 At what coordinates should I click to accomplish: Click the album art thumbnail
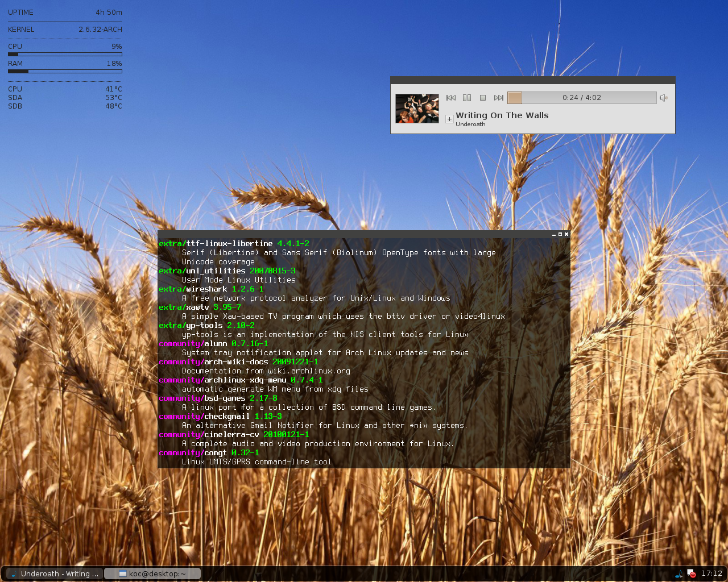point(417,109)
